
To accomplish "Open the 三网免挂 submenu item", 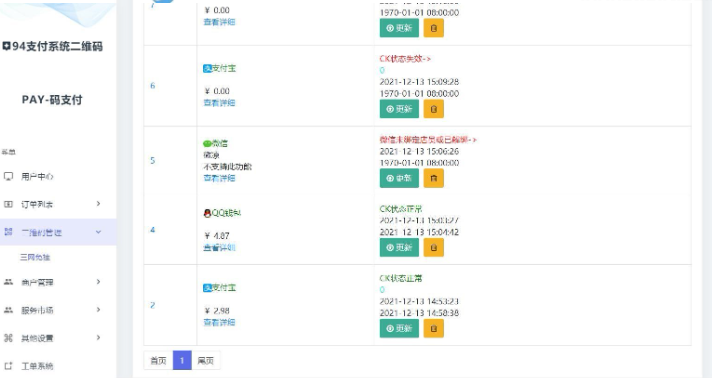I will pyautogui.click(x=35, y=257).
